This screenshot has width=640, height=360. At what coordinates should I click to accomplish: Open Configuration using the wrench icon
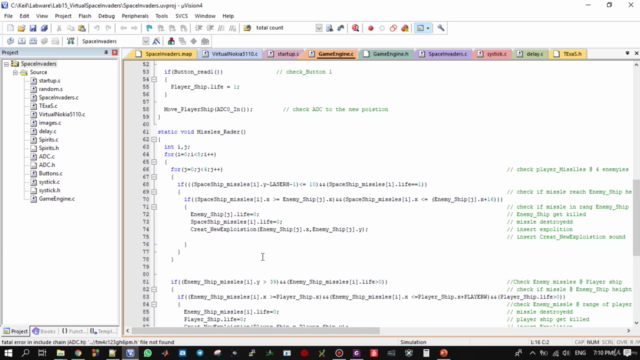(x=441, y=28)
